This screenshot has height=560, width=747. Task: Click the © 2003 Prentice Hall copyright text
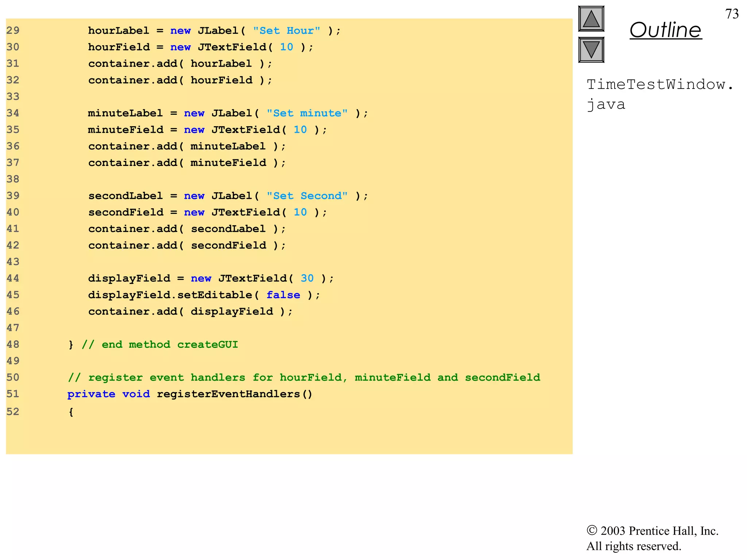click(x=653, y=531)
